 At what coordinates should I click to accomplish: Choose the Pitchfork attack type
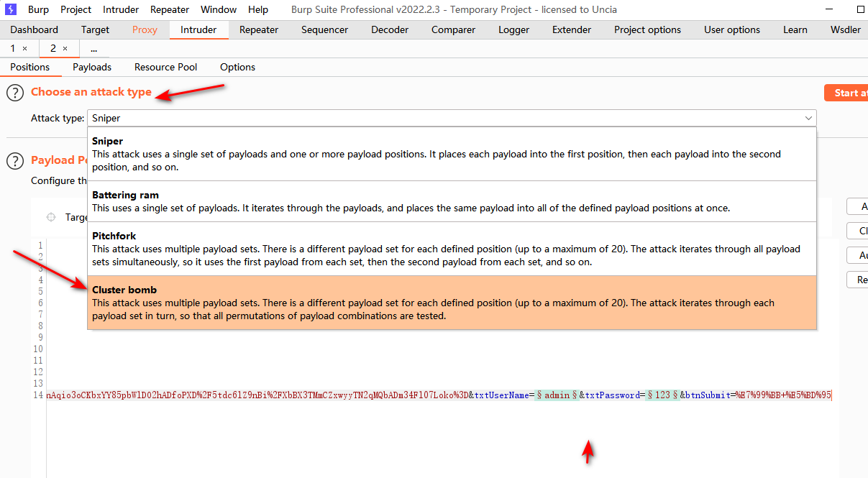click(452, 249)
